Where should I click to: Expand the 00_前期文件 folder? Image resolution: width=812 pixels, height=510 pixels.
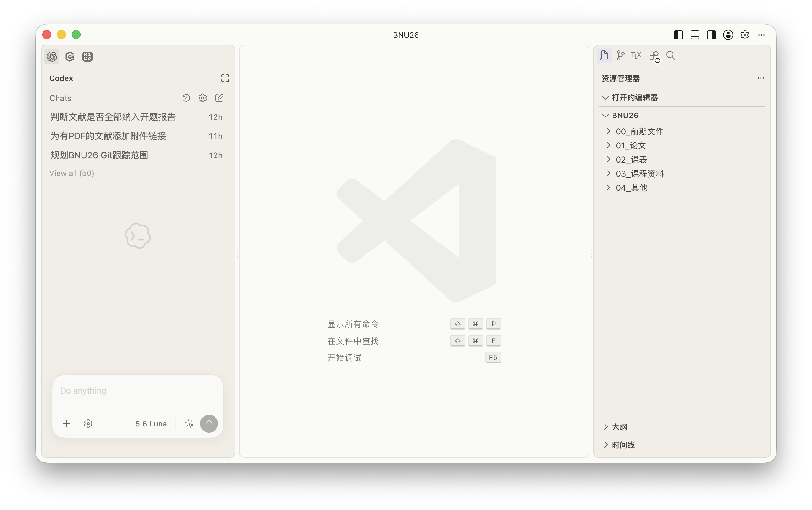682,131
